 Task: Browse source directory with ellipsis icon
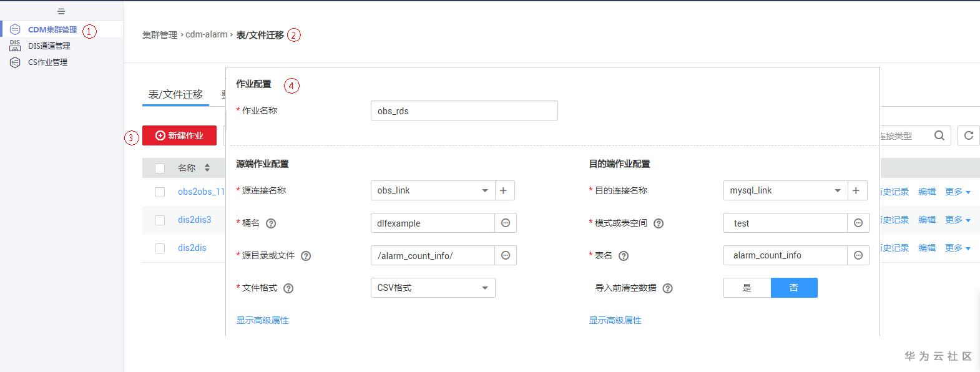point(506,255)
